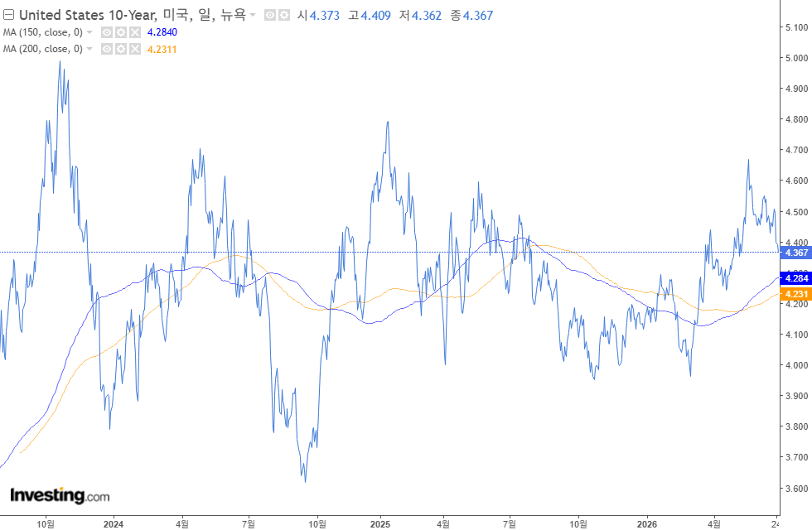Screen dimensions: 812x530
Task: Click the 5.000 price axis label
Action: [x=796, y=58]
